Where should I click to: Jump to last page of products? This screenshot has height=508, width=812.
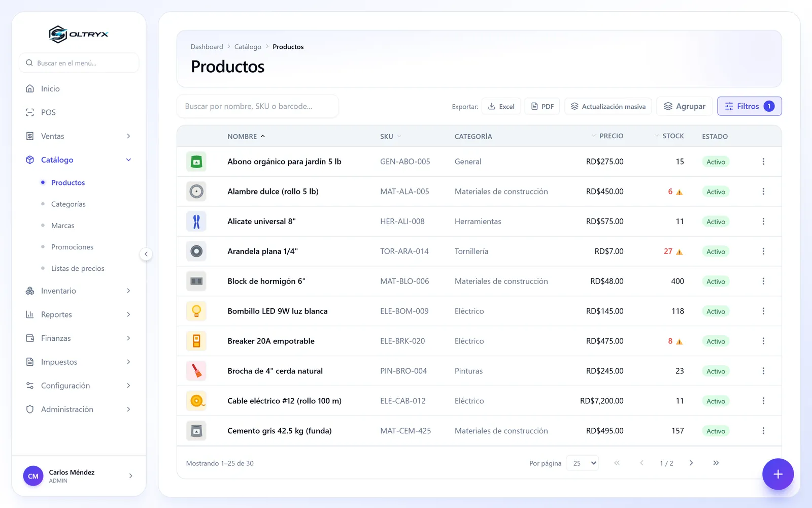click(x=716, y=463)
